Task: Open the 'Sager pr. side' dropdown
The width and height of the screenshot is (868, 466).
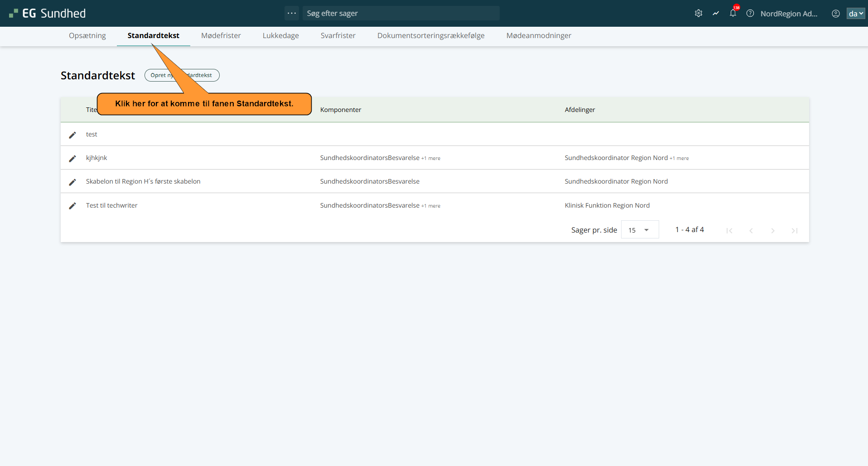Action: 639,230
